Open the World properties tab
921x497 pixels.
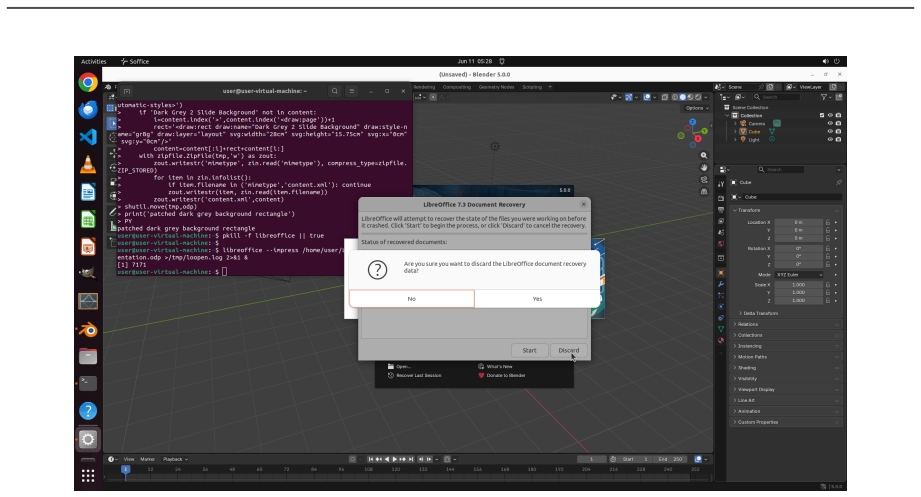click(721, 244)
